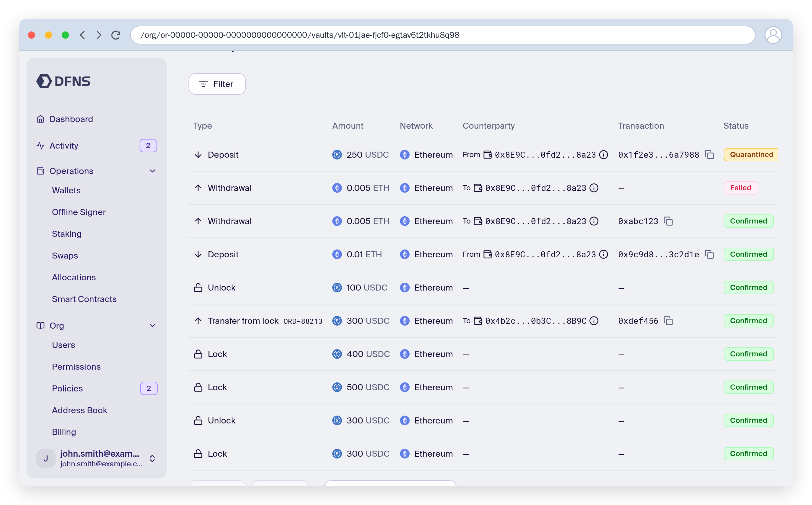Image resolution: width=812 pixels, height=505 pixels.
Task: Go to Billing
Action: tap(64, 432)
